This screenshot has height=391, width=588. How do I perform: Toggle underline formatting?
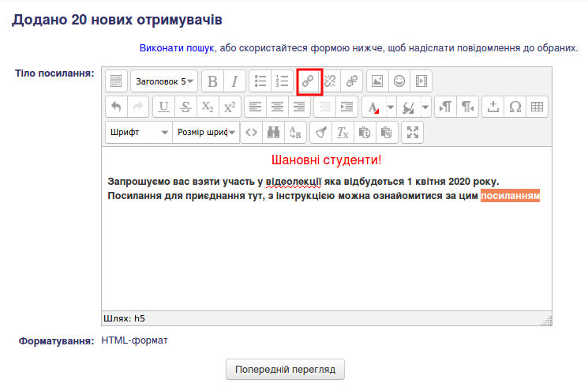pos(164,107)
